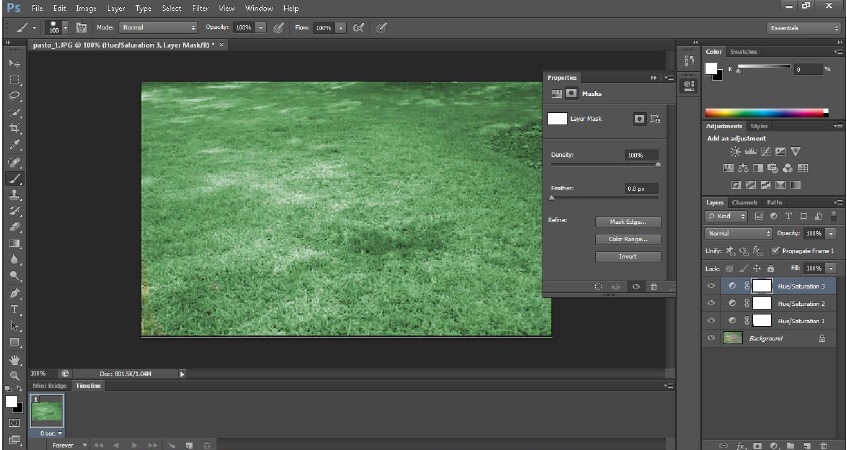This screenshot has height=450, width=847.
Task: Open the Essentials workspace dropdown
Action: [804, 28]
